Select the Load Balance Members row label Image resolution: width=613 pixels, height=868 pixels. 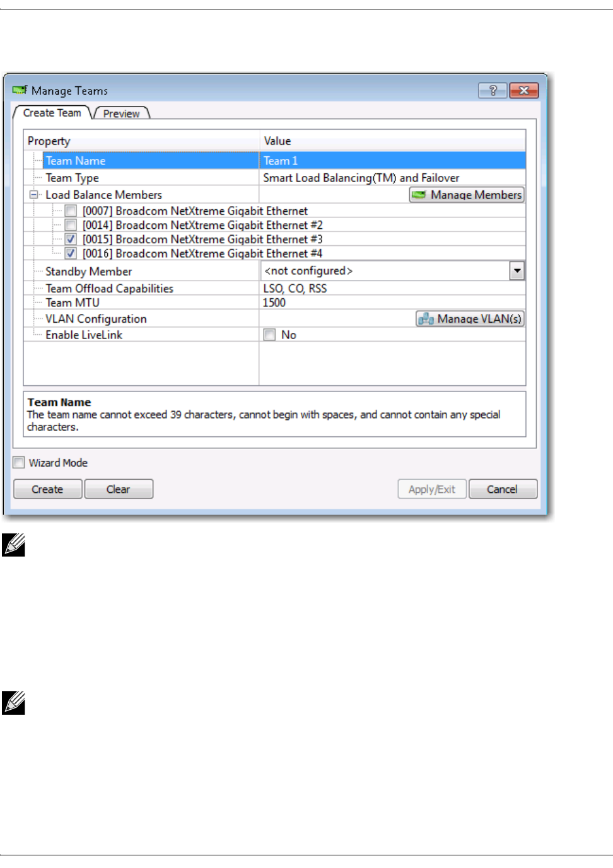[103, 195]
